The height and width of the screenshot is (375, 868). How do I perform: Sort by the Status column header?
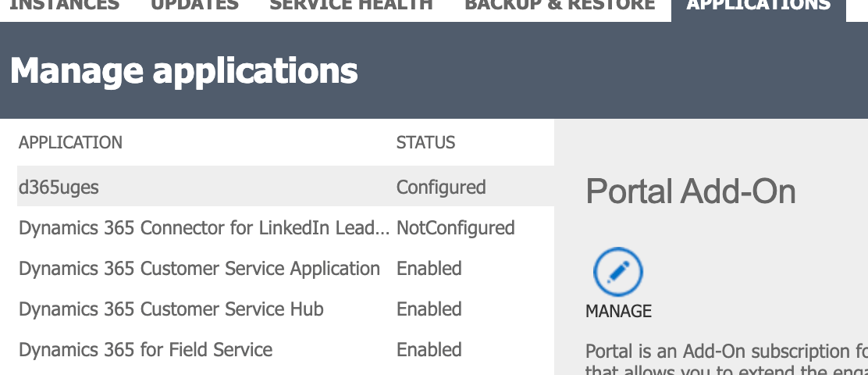425,143
